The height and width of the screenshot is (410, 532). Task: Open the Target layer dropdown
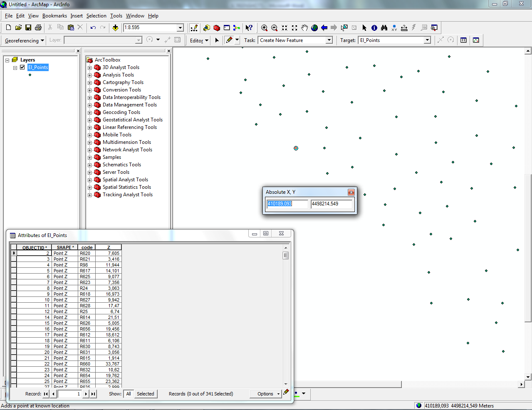[x=427, y=40]
